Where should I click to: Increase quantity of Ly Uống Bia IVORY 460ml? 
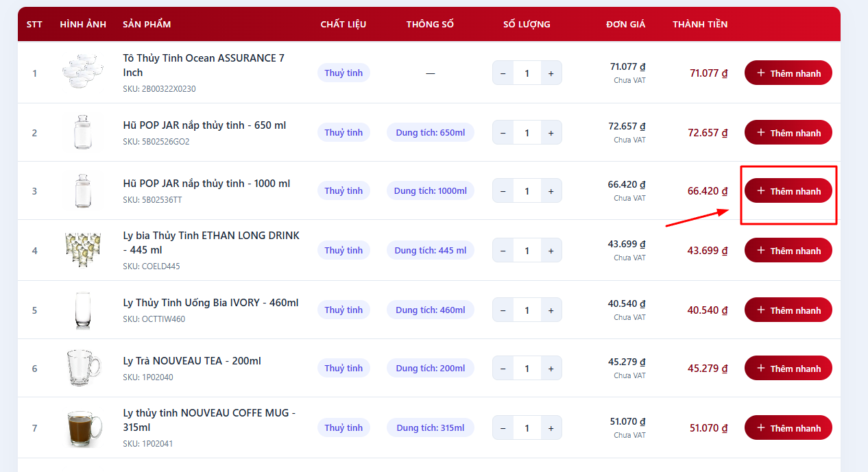(x=551, y=310)
